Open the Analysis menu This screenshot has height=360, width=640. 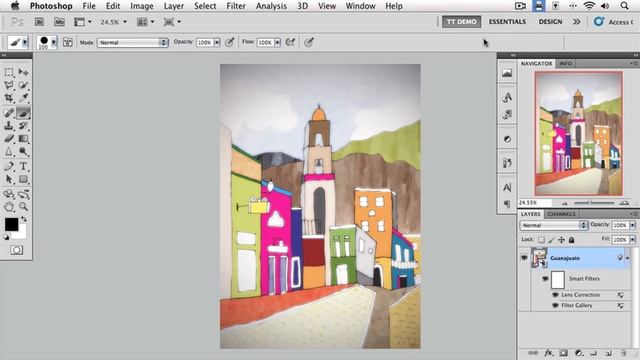coord(271,6)
